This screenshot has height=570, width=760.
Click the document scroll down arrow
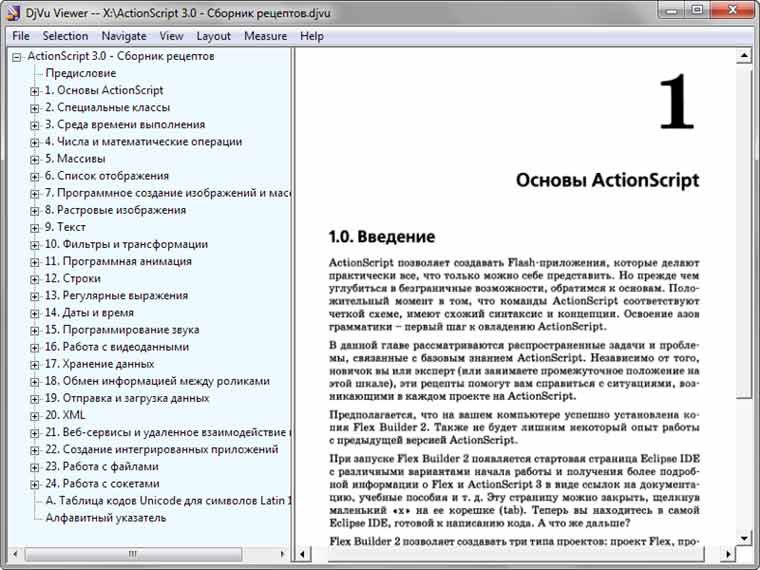pyautogui.click(x=744, y=538)
